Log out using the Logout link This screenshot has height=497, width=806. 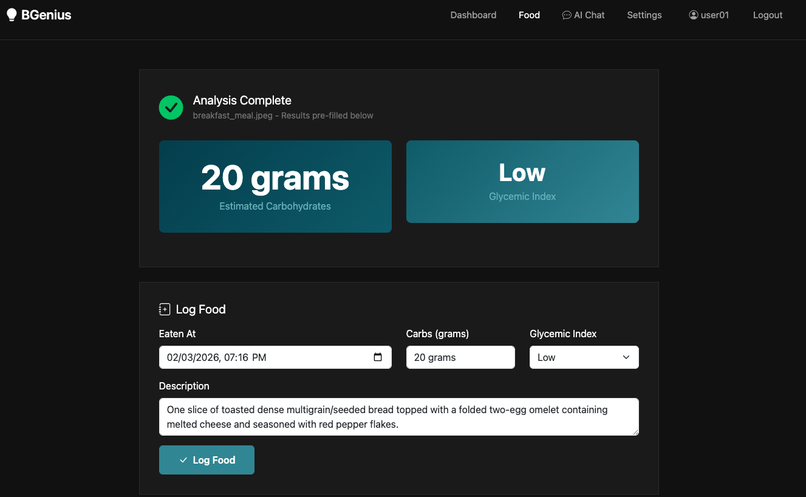tap(767, 15)
